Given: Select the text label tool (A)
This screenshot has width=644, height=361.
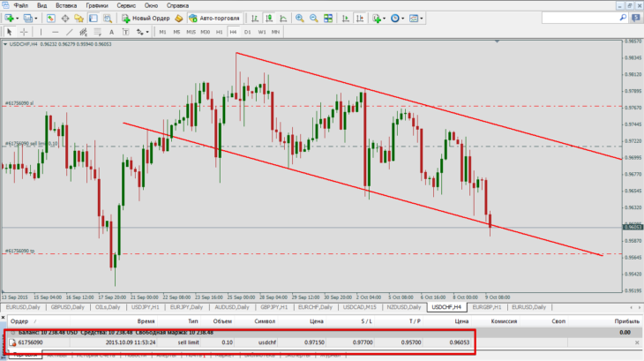Looking at the screenshot, I should 111,32.
